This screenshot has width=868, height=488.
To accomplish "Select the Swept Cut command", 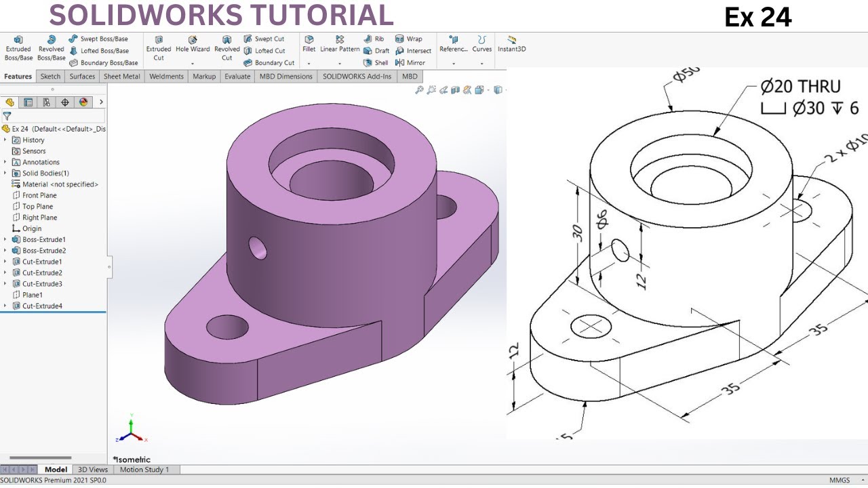I will (264, 39).
